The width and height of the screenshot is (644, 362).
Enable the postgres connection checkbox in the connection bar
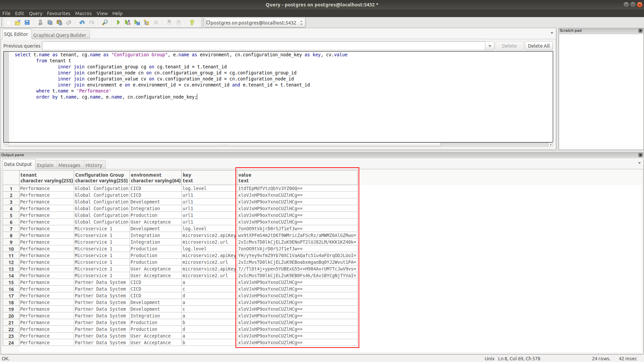[x=209, y=22]
